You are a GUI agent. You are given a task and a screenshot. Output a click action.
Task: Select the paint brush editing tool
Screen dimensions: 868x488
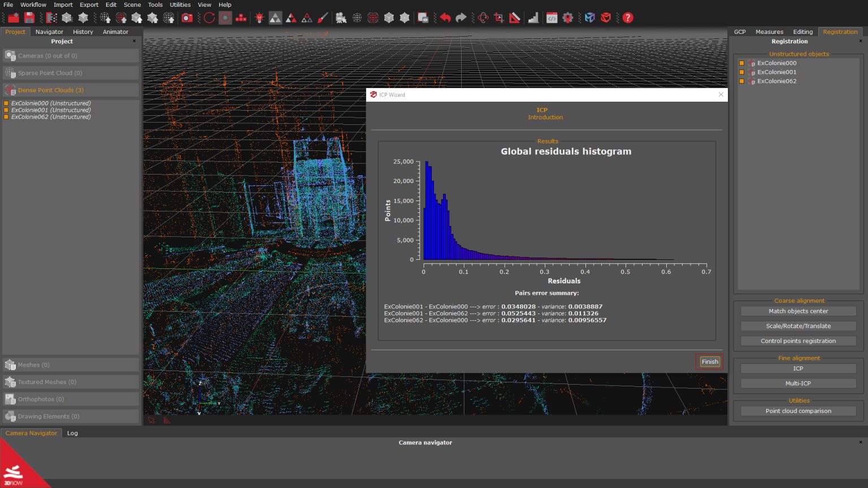click(323, 18)
